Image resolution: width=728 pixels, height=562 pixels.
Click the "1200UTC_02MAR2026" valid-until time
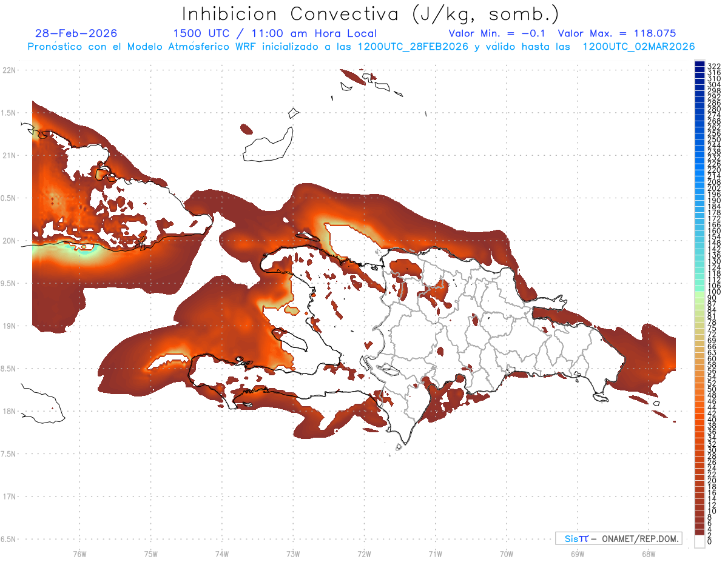639,47
